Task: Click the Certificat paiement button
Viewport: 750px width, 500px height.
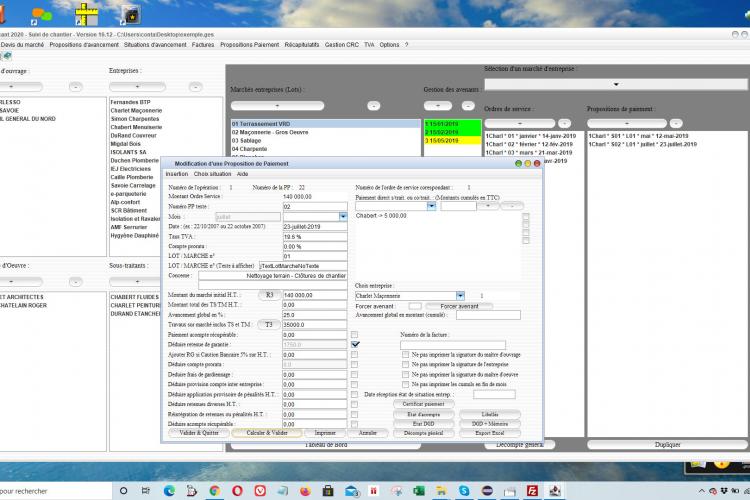Action: pyautogui.click(x=423, y=404)
